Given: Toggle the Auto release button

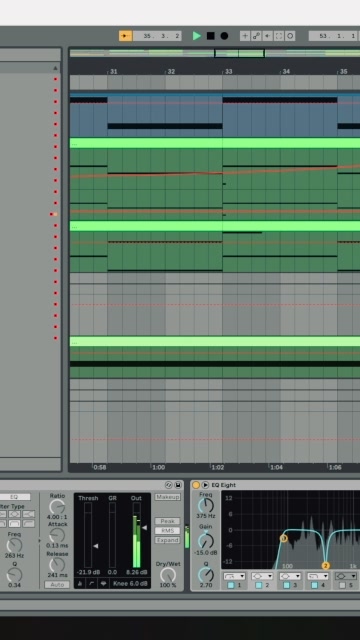Looking at the screenshot, I should coord(57,584).
